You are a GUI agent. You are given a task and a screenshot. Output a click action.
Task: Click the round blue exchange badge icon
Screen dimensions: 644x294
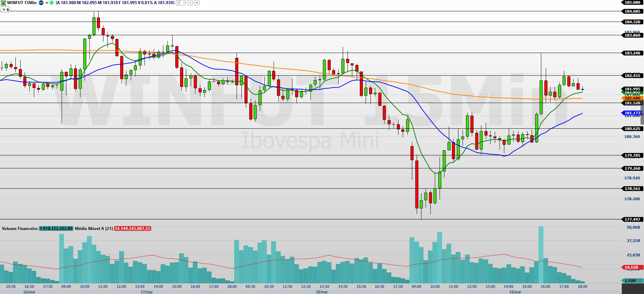point(41,3)
